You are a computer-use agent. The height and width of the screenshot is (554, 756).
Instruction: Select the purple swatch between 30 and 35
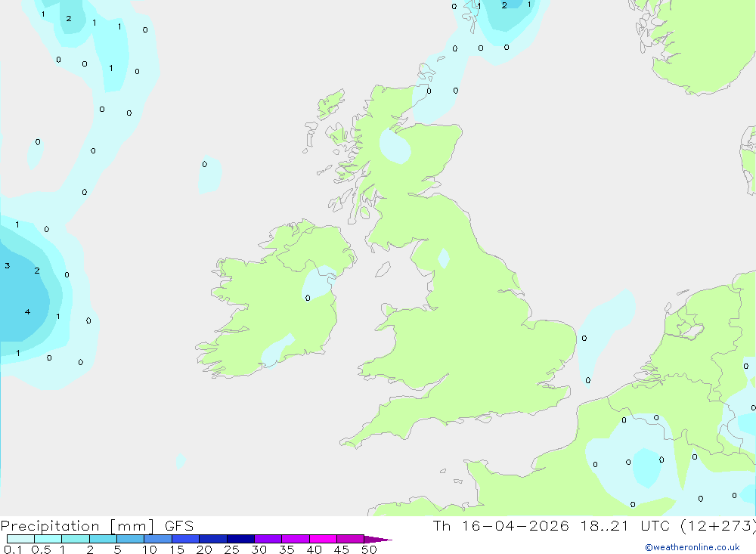pyautogui.click(x=268, y=539)
